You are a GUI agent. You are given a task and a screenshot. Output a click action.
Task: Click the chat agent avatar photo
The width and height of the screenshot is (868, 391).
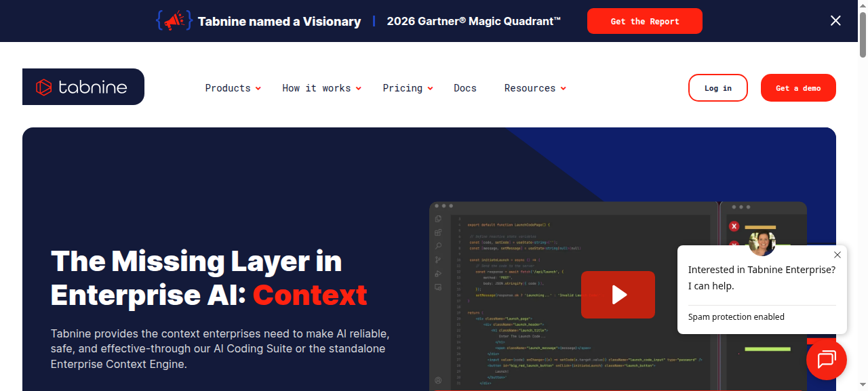[762, 243]
